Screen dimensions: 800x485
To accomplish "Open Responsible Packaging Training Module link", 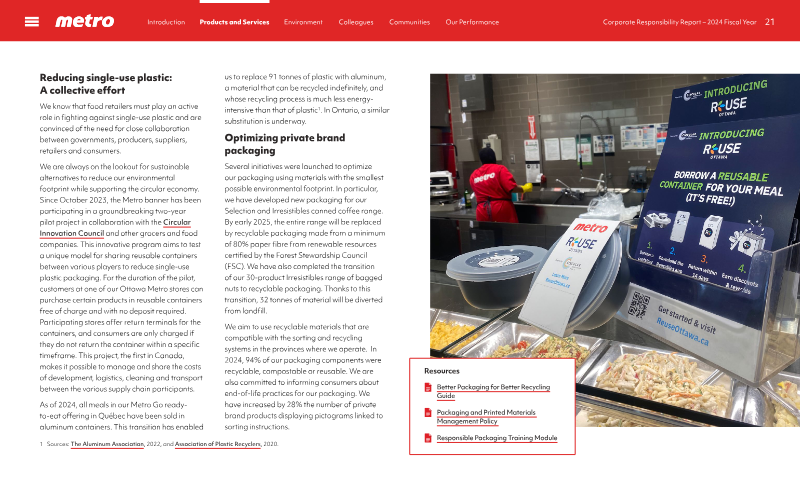I will 497,438.
